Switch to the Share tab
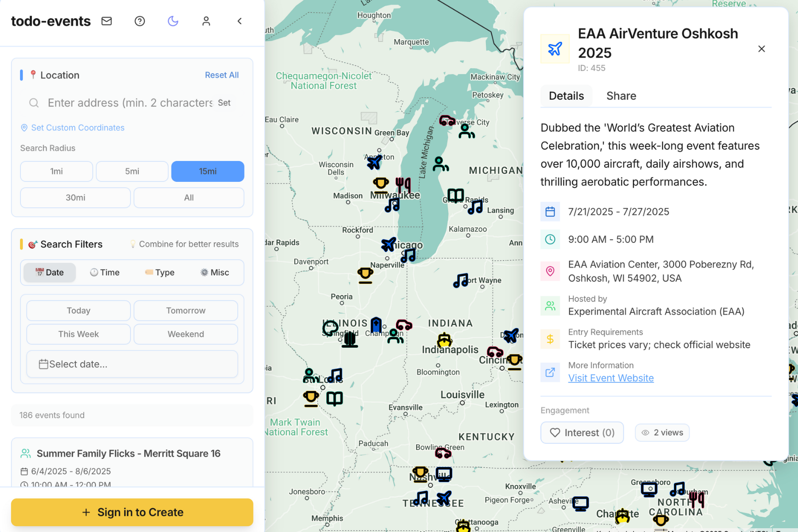 621,96
